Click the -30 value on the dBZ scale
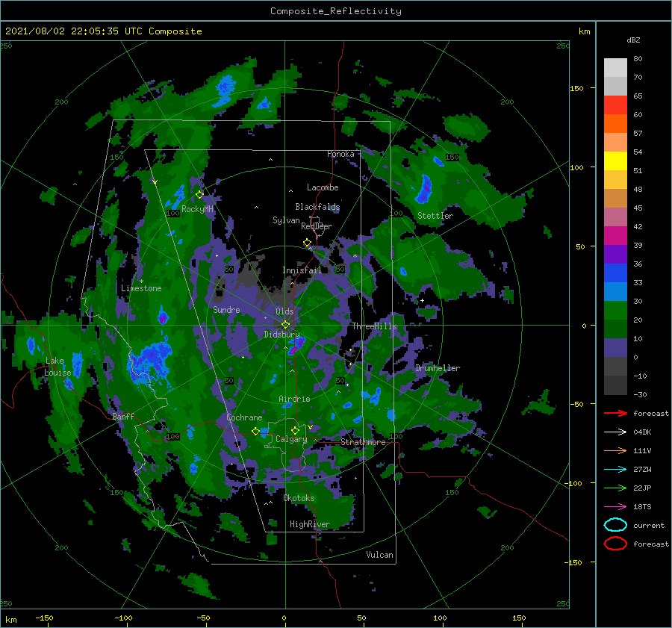 tap(640, 395)
